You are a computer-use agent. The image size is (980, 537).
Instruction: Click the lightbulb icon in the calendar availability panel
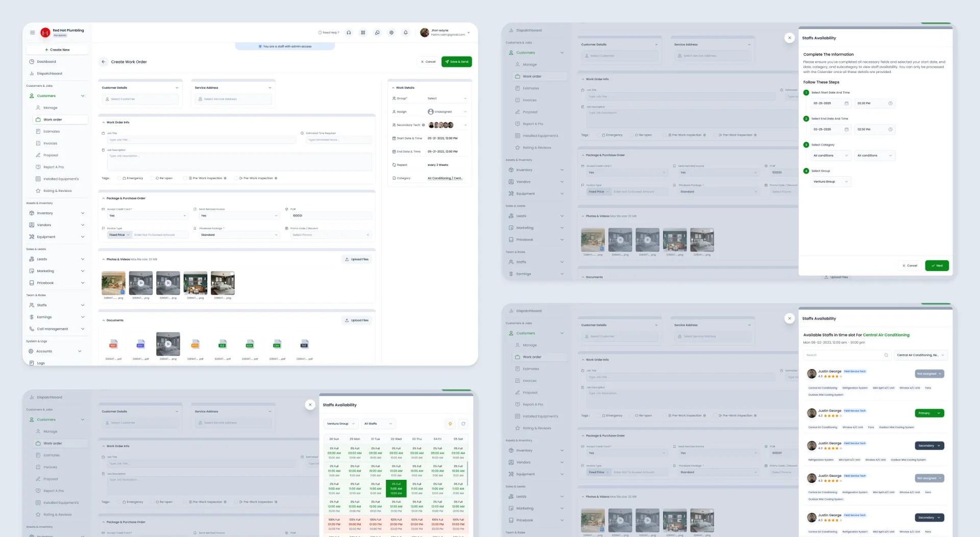pos(450,424)
